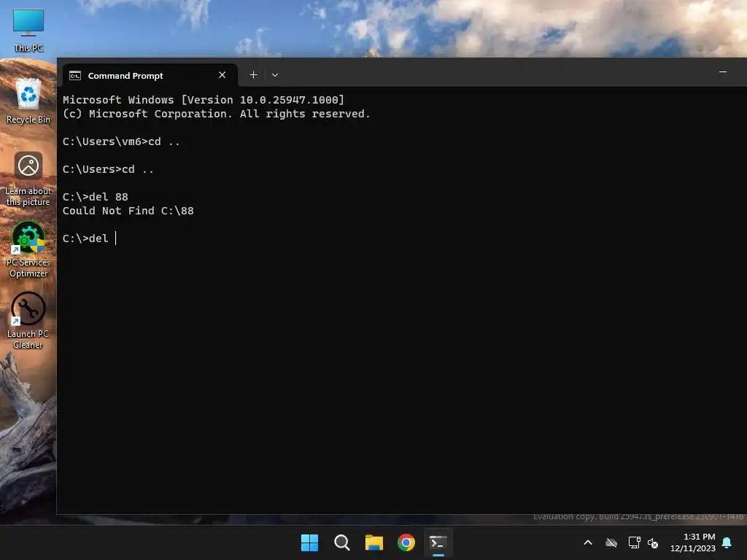747x560 pixels.
Task: Click the Microsoft Corporation copyright line
Action: coord(217,114)
